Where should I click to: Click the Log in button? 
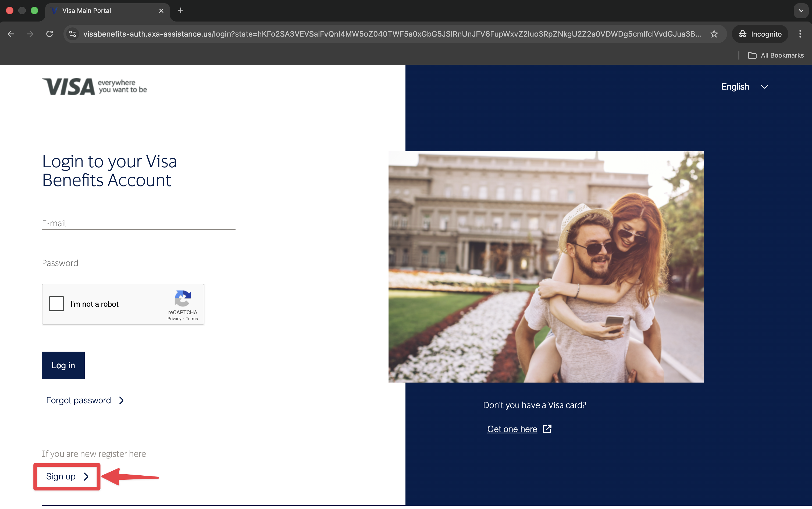63,365
